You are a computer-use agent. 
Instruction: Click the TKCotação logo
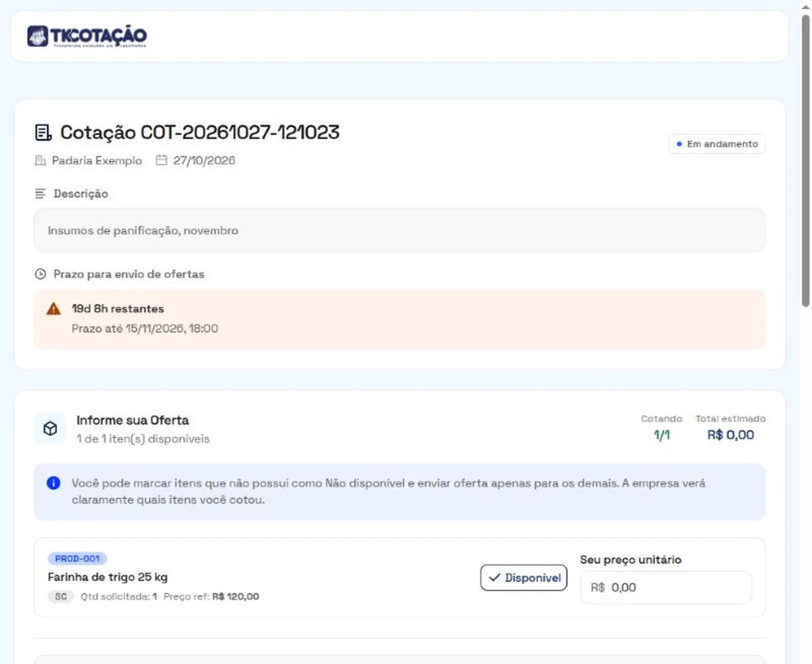click(x=87, y=36)
